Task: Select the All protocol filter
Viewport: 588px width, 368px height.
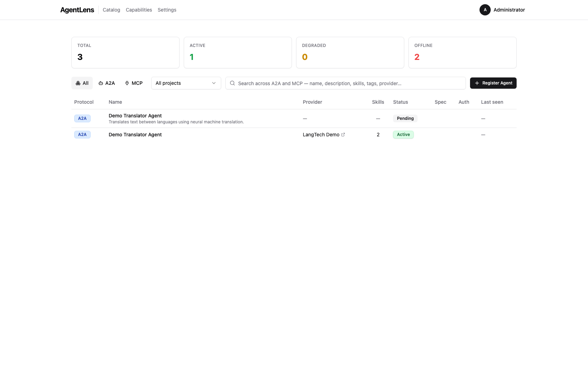Action: (x=83, y=83)
